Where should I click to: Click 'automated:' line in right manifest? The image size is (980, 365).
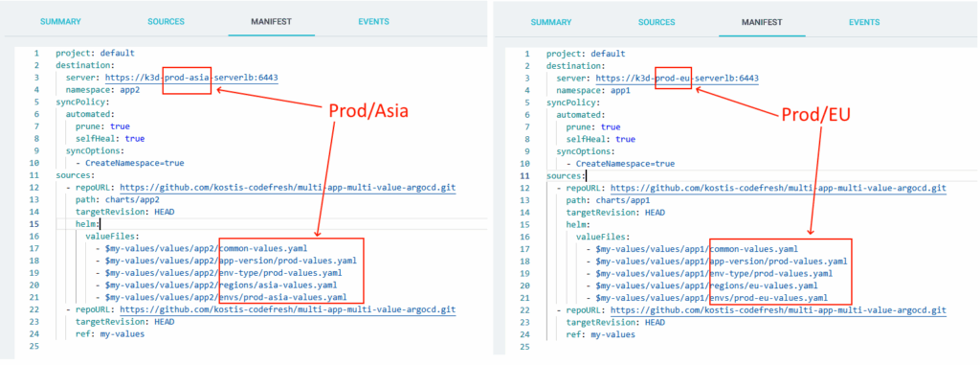tap(581, 115)
